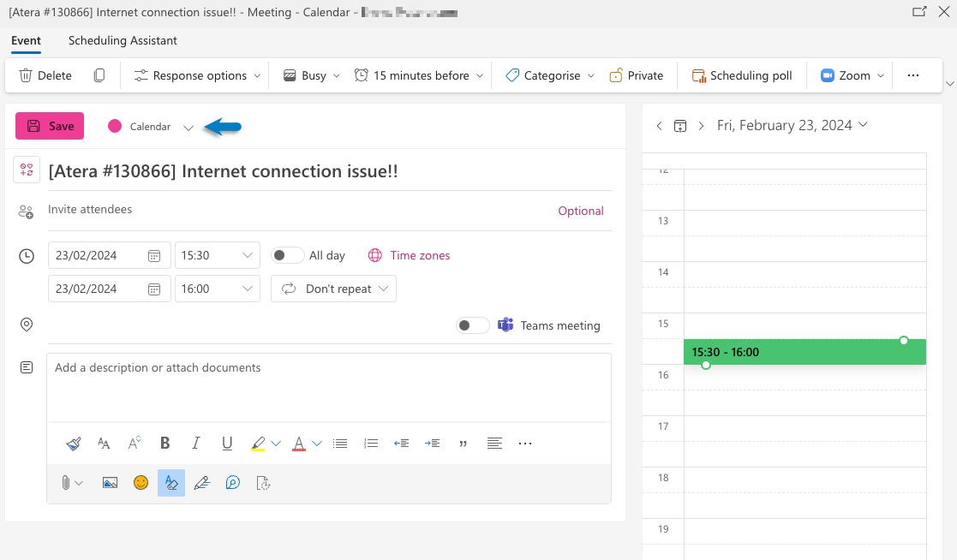The image size is (957, 560).
Task: Insert a picture inline
Action: pos(110,483)
